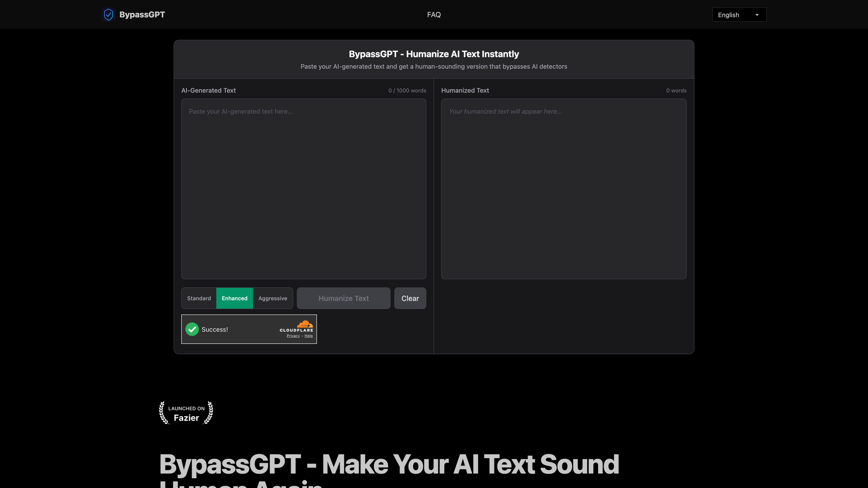Click the Cloudflare cloud logo
The image size is (868, 488).
(x=305, y=324)
